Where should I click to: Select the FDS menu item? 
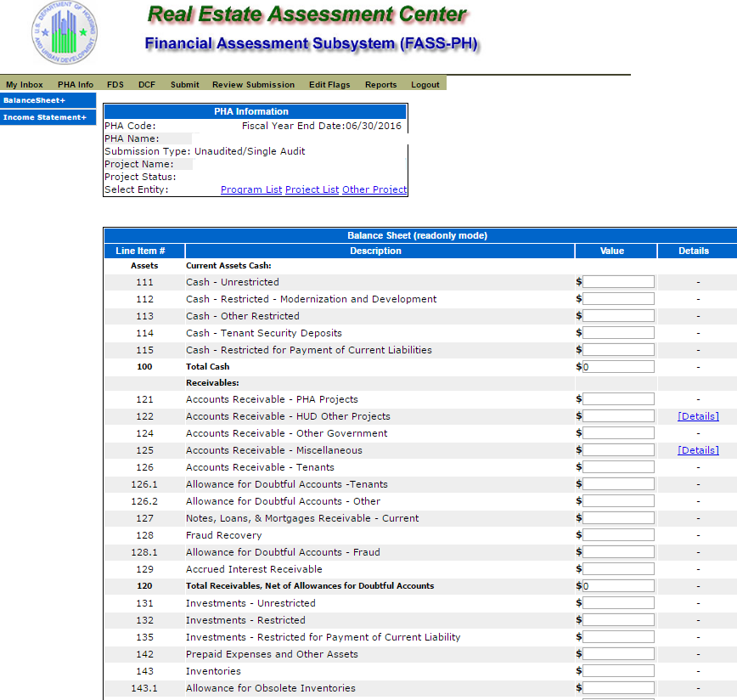point(115,85)
